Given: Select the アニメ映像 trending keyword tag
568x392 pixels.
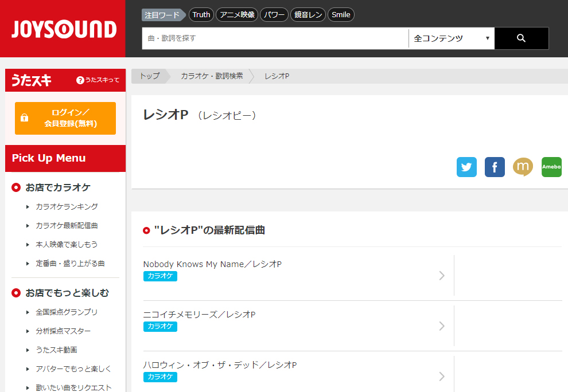Looking at the screenshot, I should click(237, 15).
